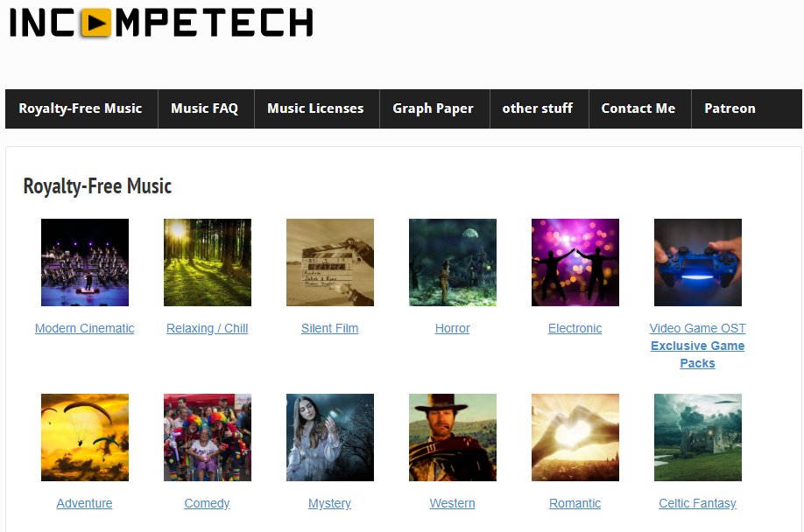Image resolution: width=804 pixels, height=532 pixels.
Task: Open the Mystery text link
Action: (329, 503)
